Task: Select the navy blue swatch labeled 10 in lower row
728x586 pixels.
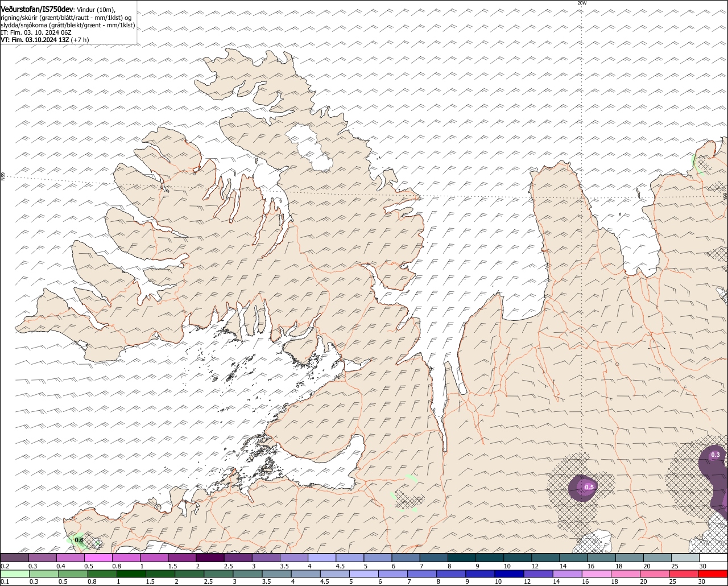Action: 510,573
